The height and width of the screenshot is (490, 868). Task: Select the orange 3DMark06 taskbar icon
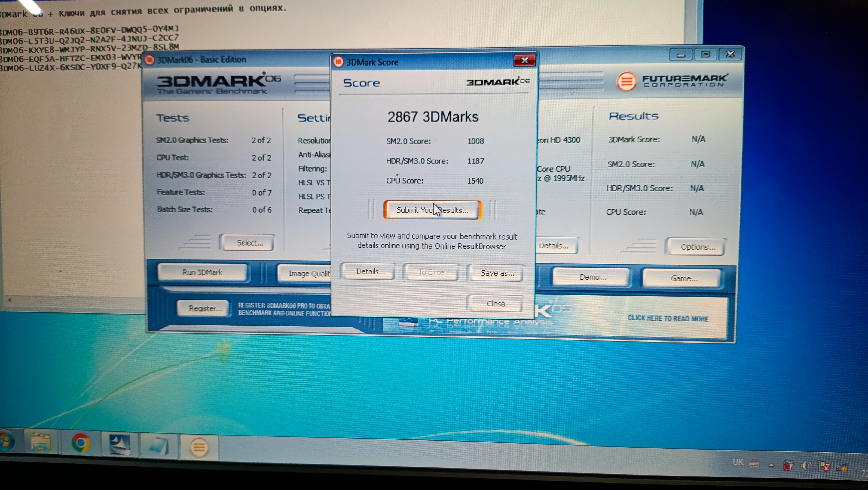click(x=199, y=448)
